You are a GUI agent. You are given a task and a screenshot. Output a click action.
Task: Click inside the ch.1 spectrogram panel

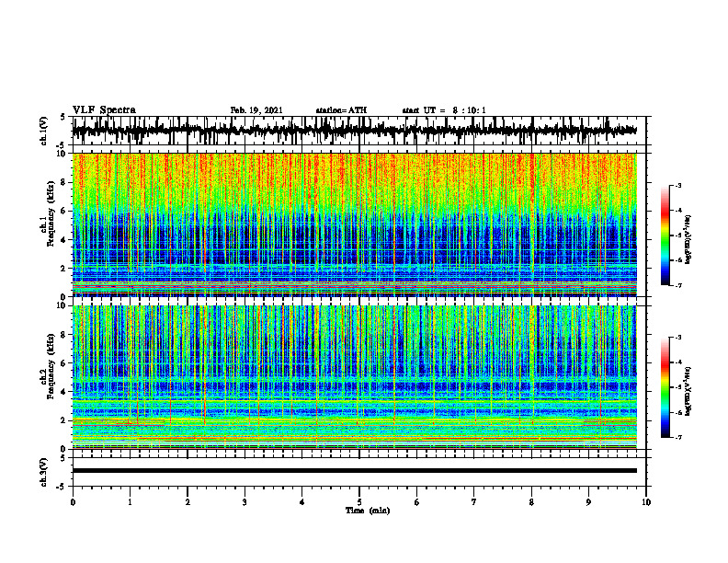354,224
